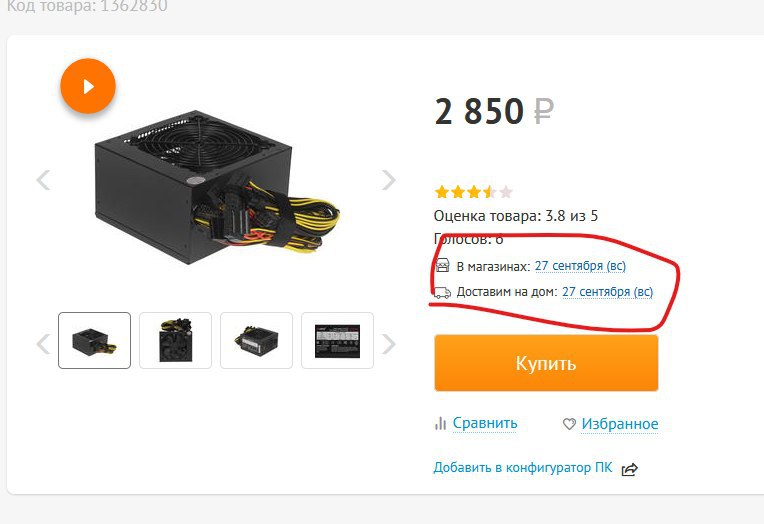Viewport: 764px width, 524px height.
Task: Click the Купить buy button
Action: [x=546, y=363]
